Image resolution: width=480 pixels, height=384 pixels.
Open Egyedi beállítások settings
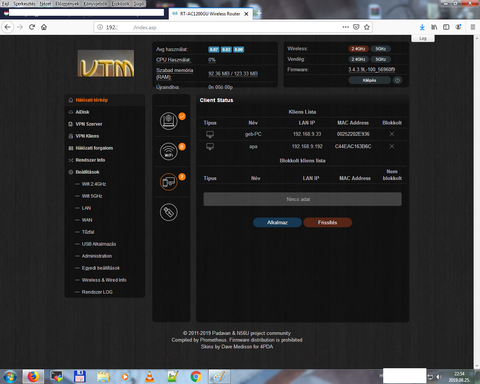(101, 268)
